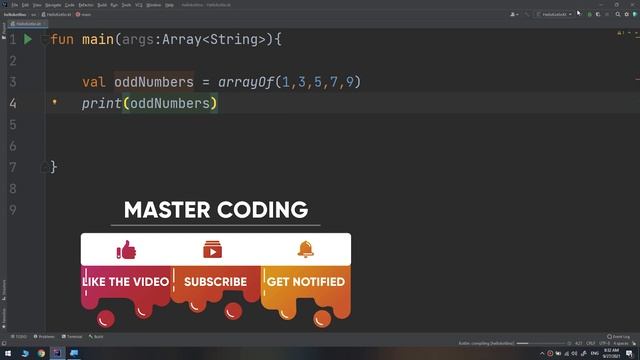Open the VCS menu
The width and height of the screenshot is (640, 360).
[x=139, y=5]
